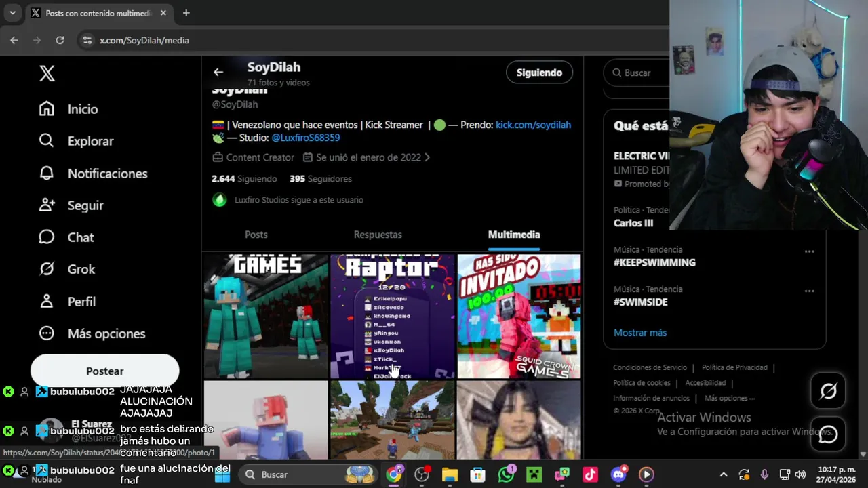Expand join date chevron after enero de 2022
The image size is (868, 488).
(427, 157)
